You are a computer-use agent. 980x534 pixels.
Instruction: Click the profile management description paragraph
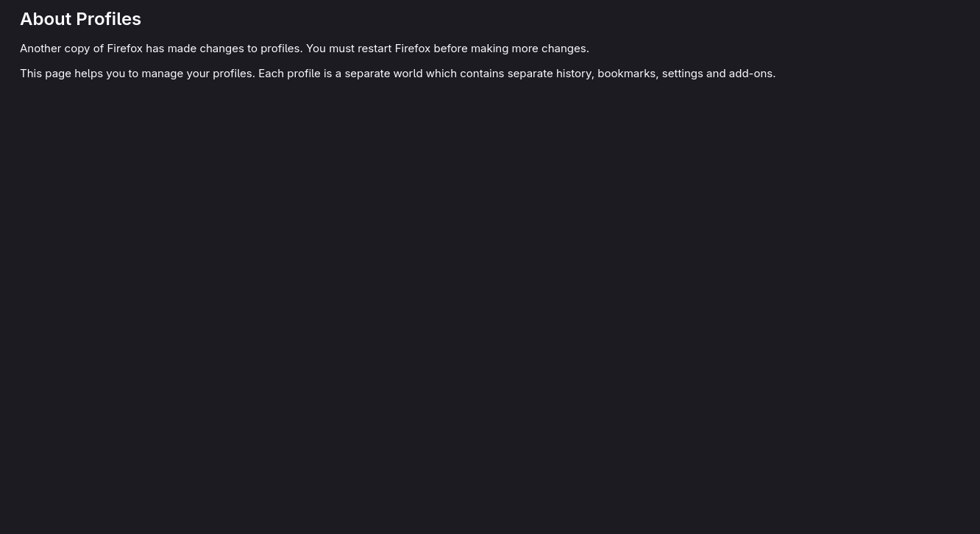[397, 74]
